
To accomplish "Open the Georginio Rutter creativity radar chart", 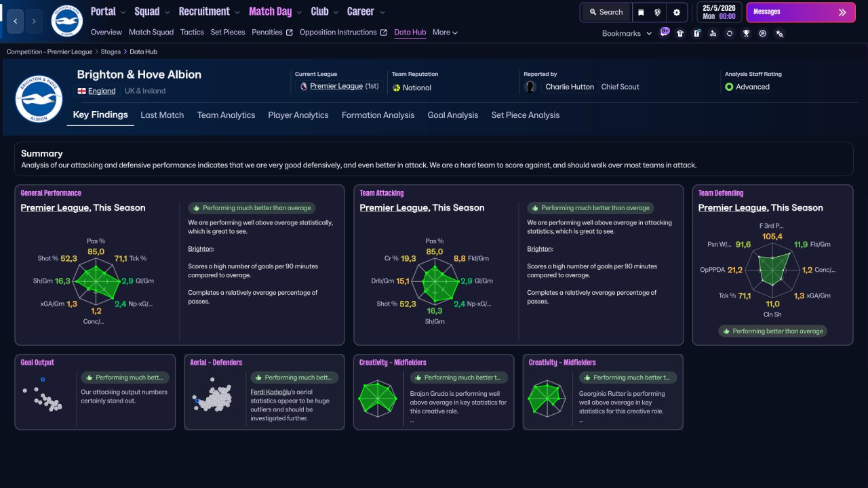I will tap(547, 398).
